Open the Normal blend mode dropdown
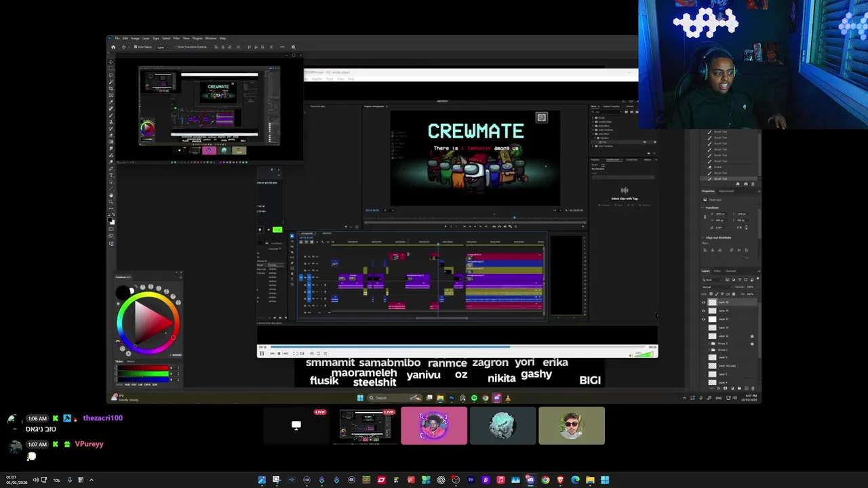 [716, 287]
